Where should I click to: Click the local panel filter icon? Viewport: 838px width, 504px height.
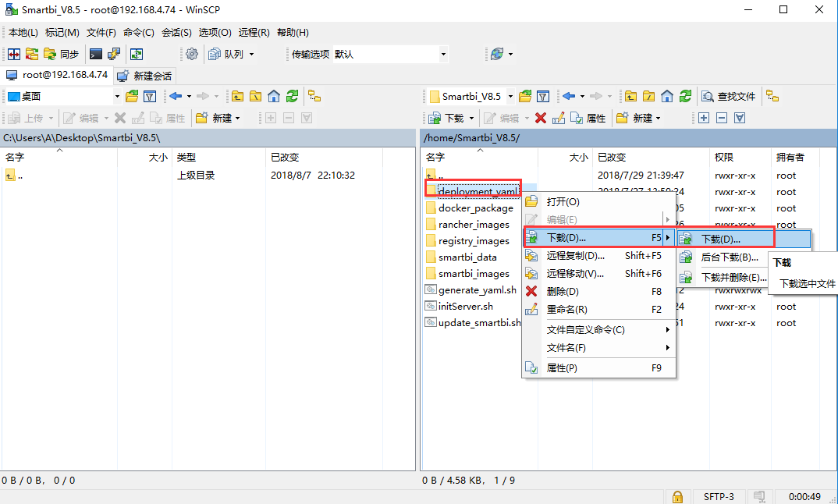(150, 97)
